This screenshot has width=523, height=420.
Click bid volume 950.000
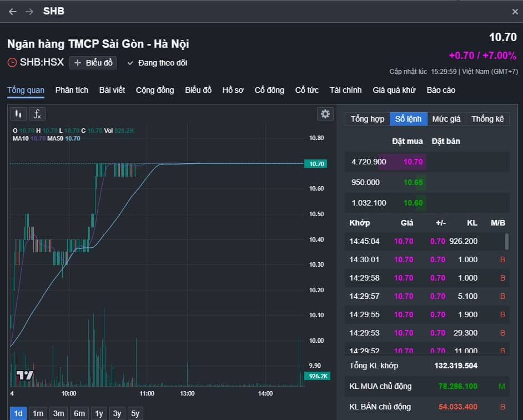coord(365,182)
